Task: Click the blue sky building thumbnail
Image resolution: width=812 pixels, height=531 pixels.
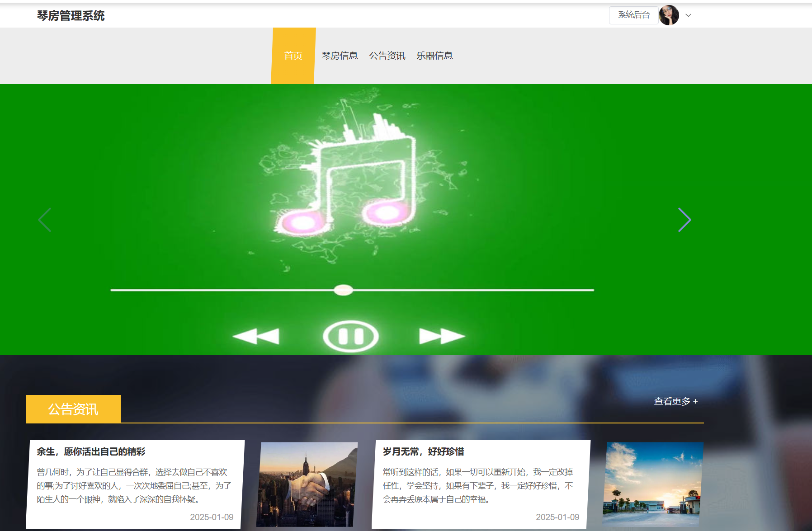Action: 652,484
